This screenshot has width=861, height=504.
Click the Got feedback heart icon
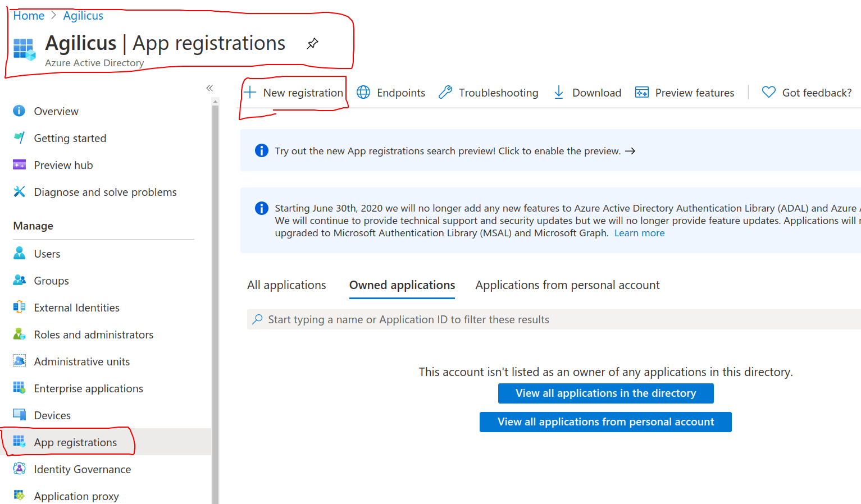coord(768,93)
